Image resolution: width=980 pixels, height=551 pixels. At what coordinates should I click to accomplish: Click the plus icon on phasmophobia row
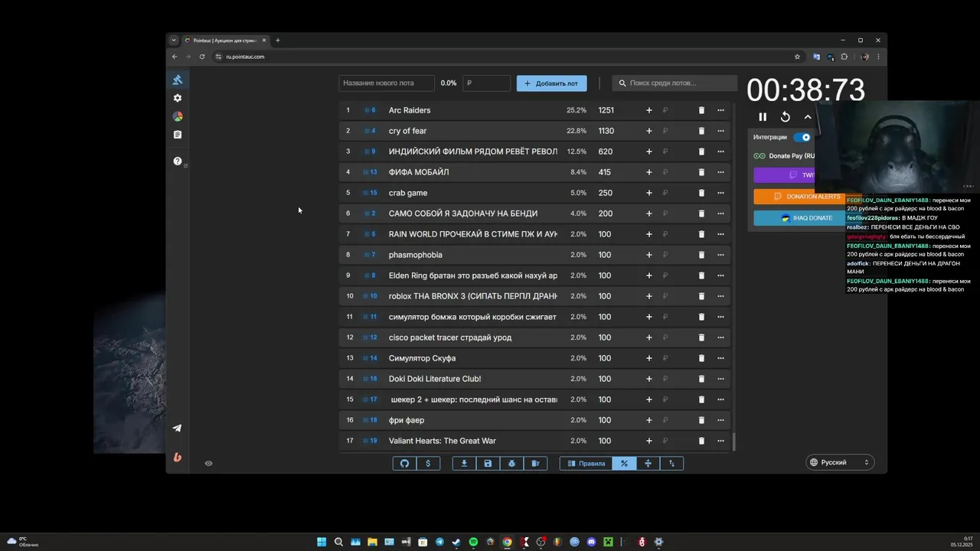pyautogui.click(x=649, y=255)
